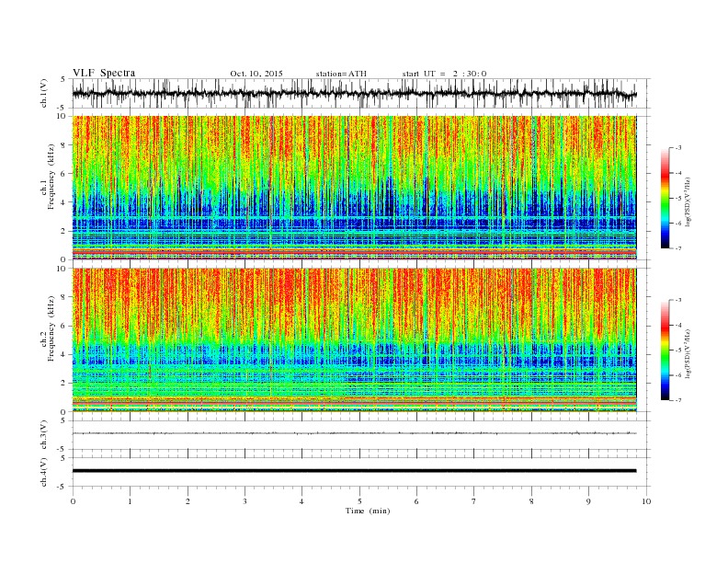Click the "ch.4(V)" axis label
The image size is (728, 563).
[x=44, y=472]
